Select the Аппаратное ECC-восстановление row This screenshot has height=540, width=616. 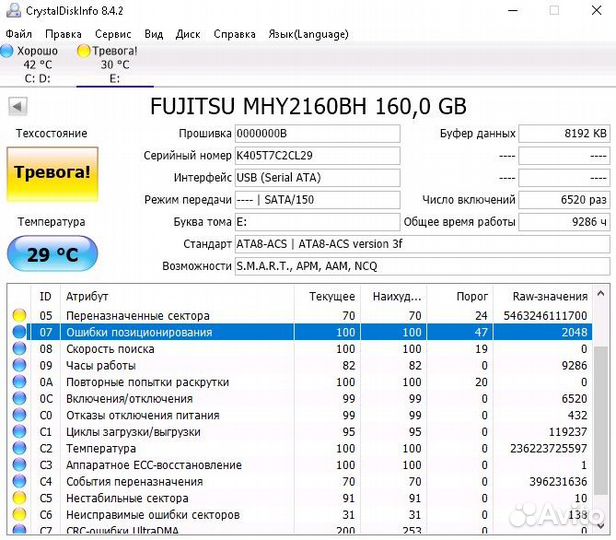(300, 465)
